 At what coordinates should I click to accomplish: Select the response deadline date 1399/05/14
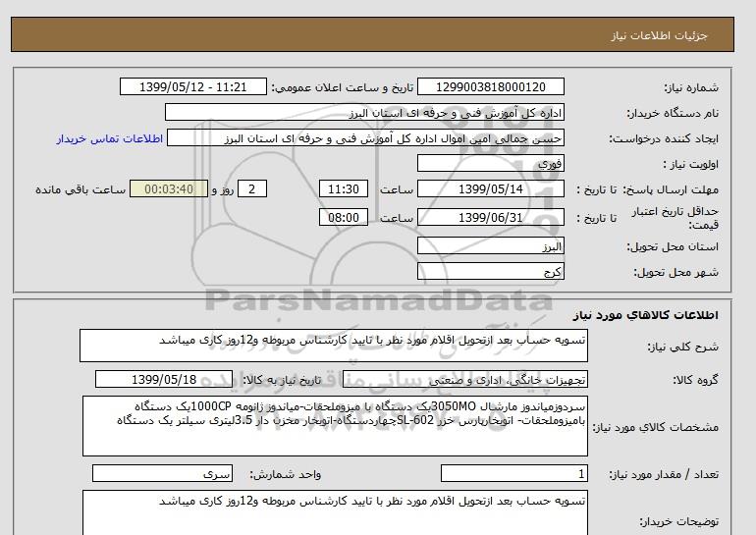pos(490,188)
